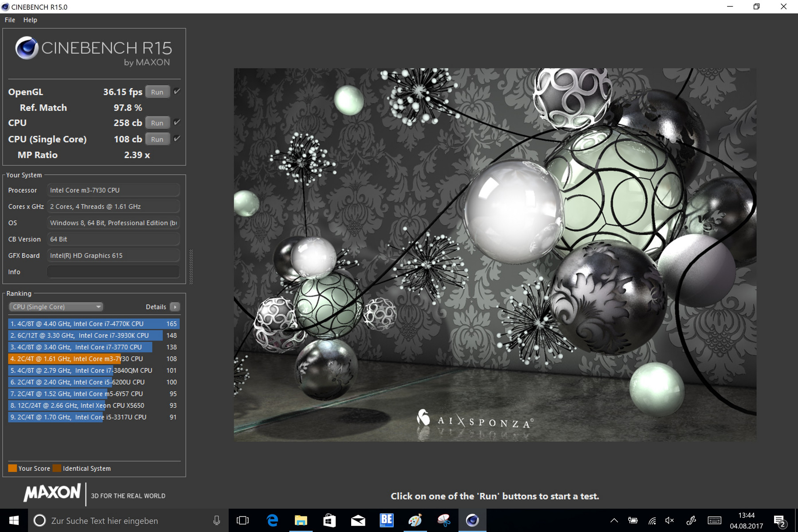Run the OpenGL benchmark test

(x=157, y=92)
